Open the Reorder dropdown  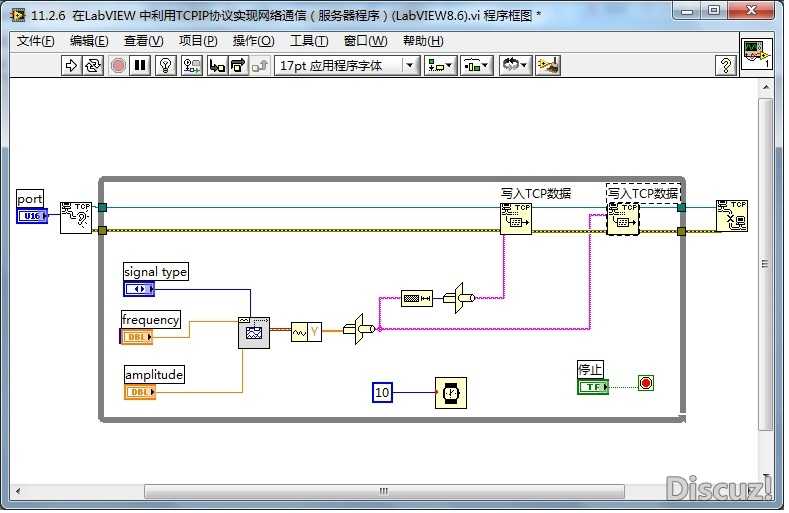point(515,65)
